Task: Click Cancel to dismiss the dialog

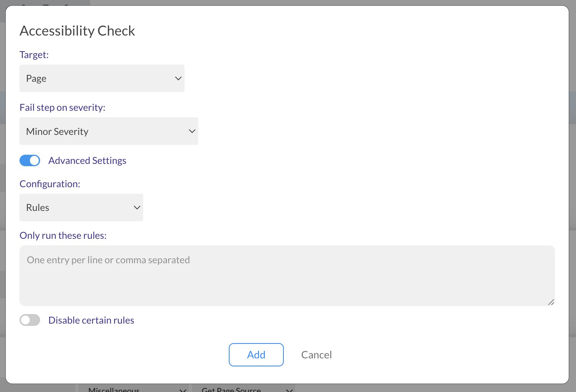Action: [x=316, y=355]
